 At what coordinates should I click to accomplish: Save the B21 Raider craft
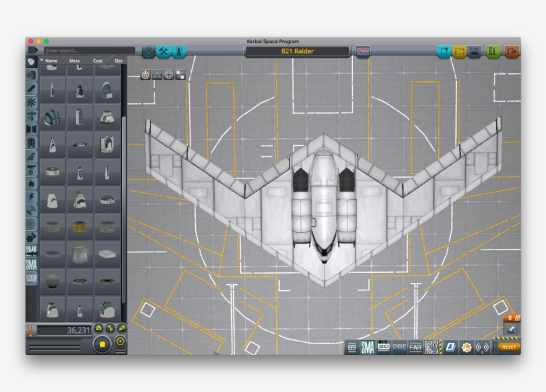click(474, 51)
